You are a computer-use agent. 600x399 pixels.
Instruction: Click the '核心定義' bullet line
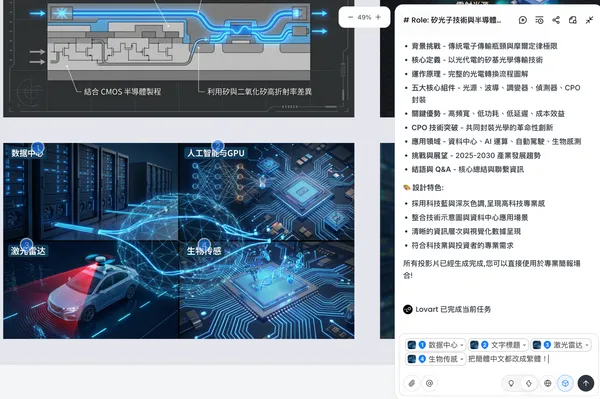coord(477,60)
